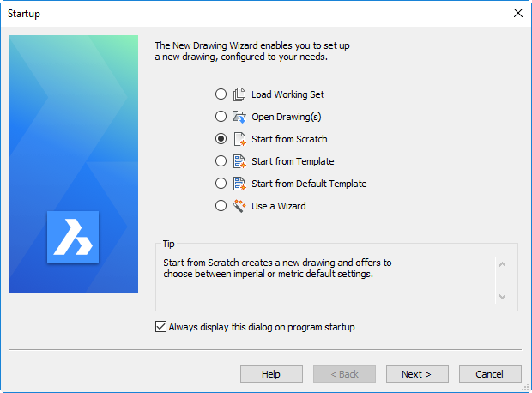The image size is (532, 393).
Task: Click the Open Drawing(s) label
Action: click(x=287, y=117)
